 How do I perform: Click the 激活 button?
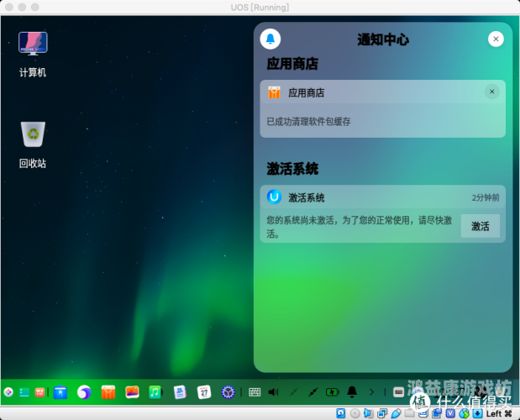481,226
